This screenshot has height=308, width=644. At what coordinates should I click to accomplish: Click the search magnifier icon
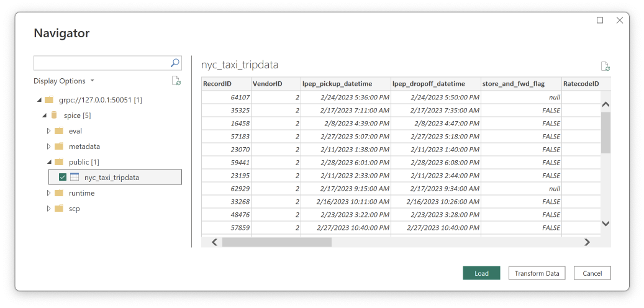[x=175, y=63]
